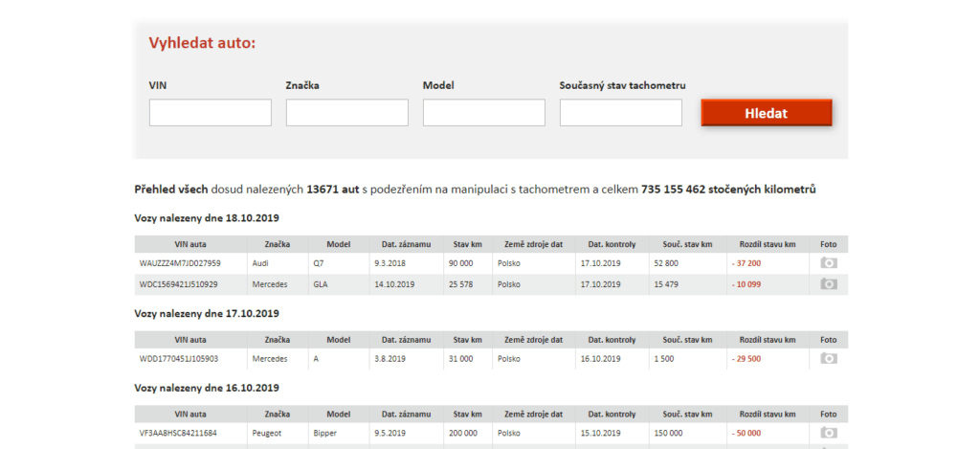This screenshot has height=449, width=980.
Task: Click the 150 000 current km value
Action: pos(668,433)
